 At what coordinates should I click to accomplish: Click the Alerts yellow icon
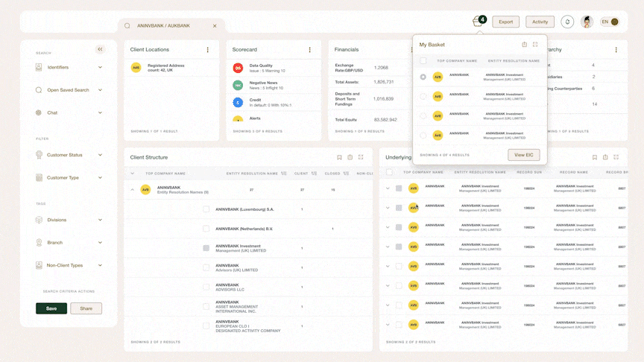(238, 119)
